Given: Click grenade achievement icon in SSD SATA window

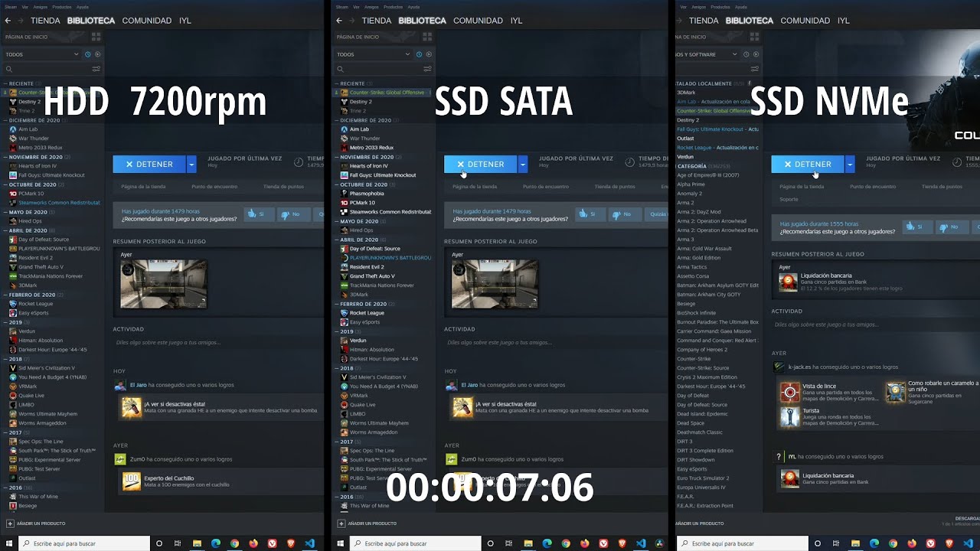Looking at the screenshot, I should (x=462, y=408).
